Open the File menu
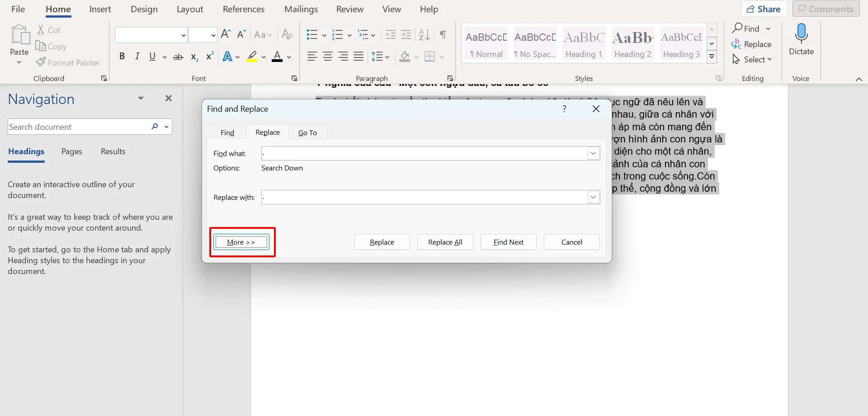This screenshot has width=868, height=416. [x=18, y=9]
